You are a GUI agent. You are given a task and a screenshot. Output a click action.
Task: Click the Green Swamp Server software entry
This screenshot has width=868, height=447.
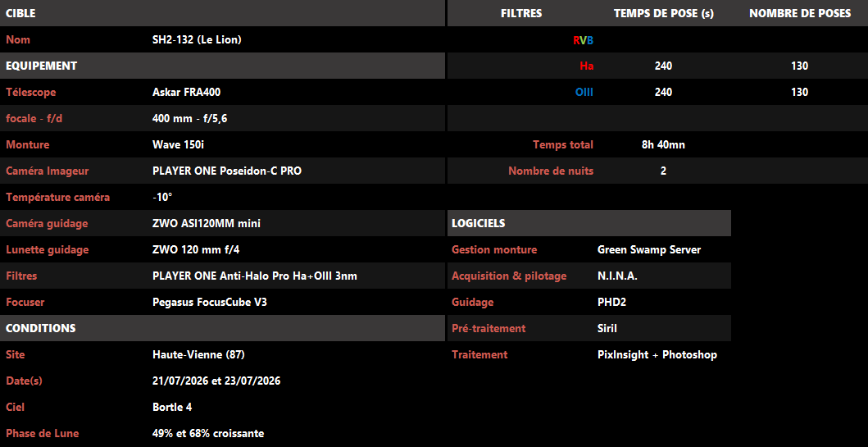tap(649, 250)
